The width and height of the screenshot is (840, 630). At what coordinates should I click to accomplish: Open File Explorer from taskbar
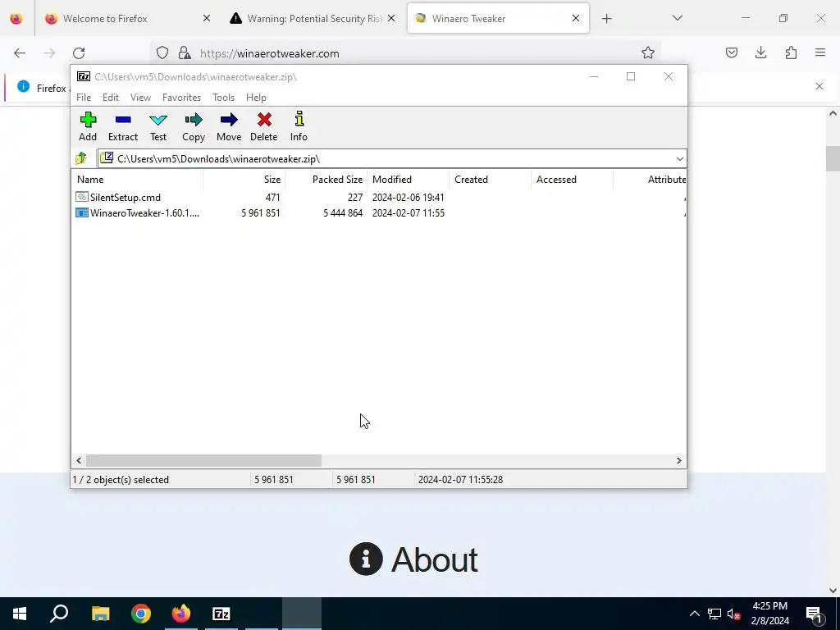(100, 614)
